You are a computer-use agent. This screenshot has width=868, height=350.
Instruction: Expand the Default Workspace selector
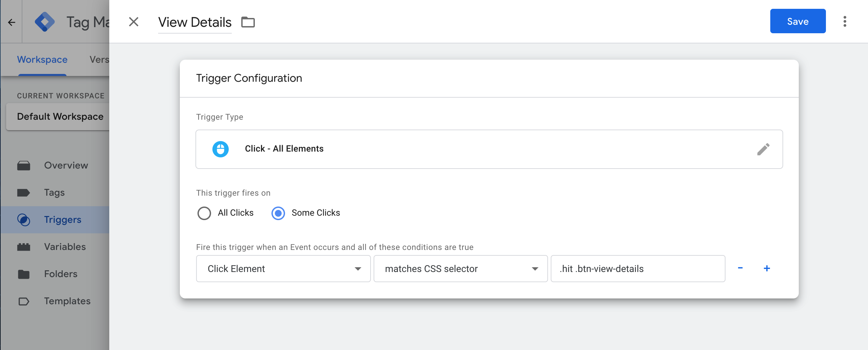tap(60, 116)
